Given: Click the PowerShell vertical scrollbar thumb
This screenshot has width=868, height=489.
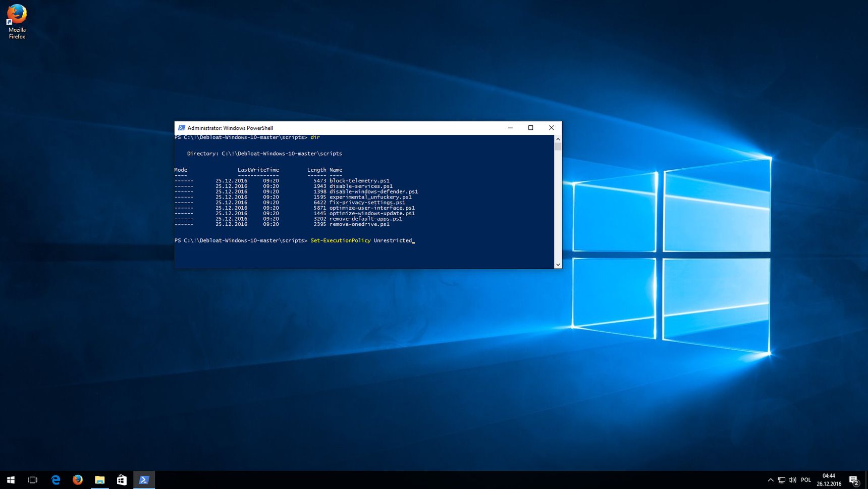Looking at the screenshot, I should pos(558,147).
